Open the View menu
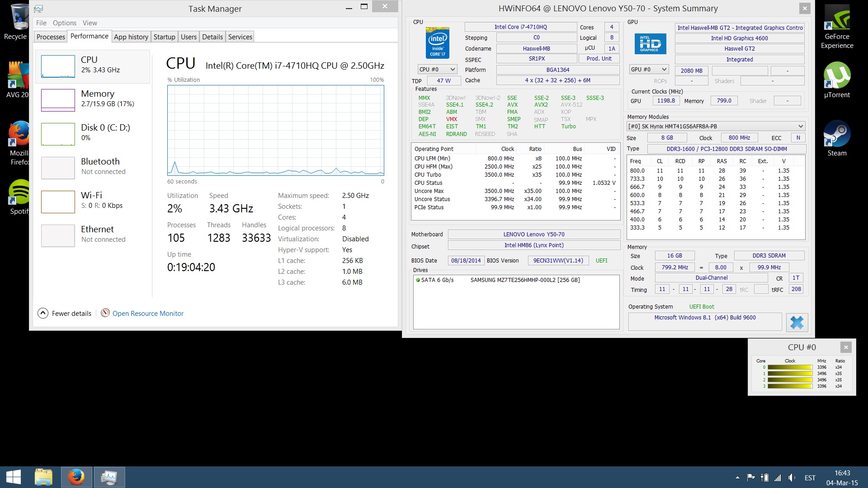Image resolution: width=868 pixels, height=488 pixels. [x=90, y=23]
